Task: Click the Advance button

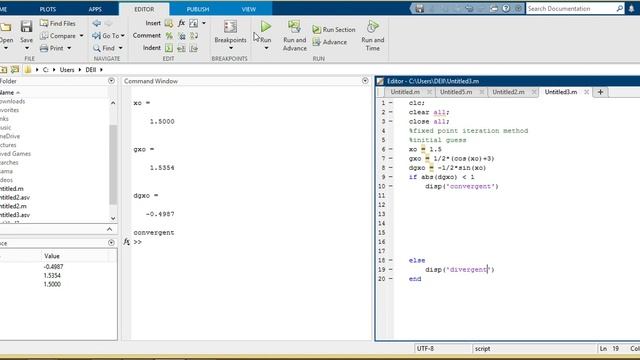Action: [x=330, y=42]
